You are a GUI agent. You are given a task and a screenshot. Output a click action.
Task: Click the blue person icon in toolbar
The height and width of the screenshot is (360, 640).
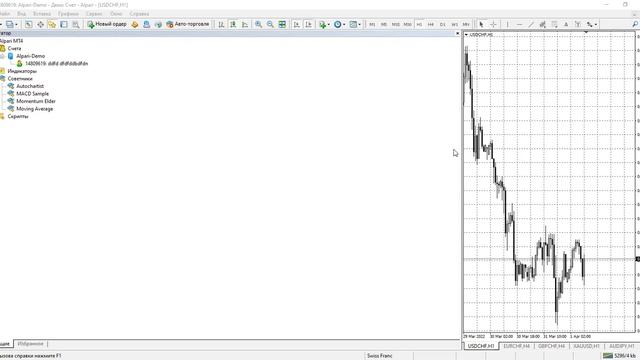click(x=147, y=24)
